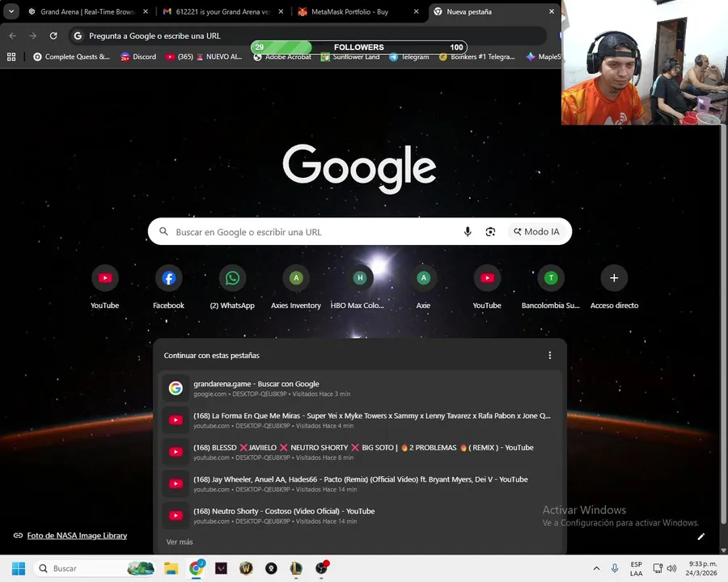This screenshot has height=582, width=728.
Task: Click the page vertical scrollbar
Action: 723,325
